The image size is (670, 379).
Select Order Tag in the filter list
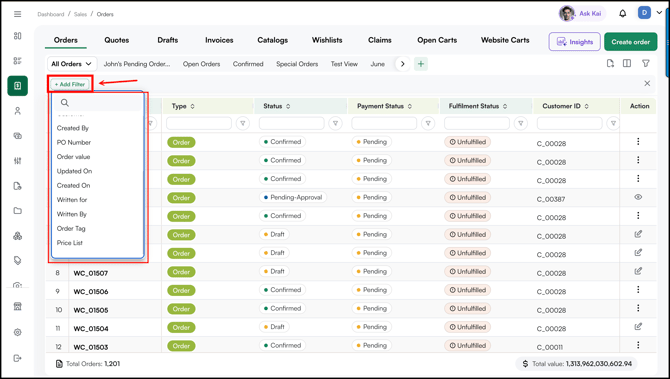coord(71,228)
